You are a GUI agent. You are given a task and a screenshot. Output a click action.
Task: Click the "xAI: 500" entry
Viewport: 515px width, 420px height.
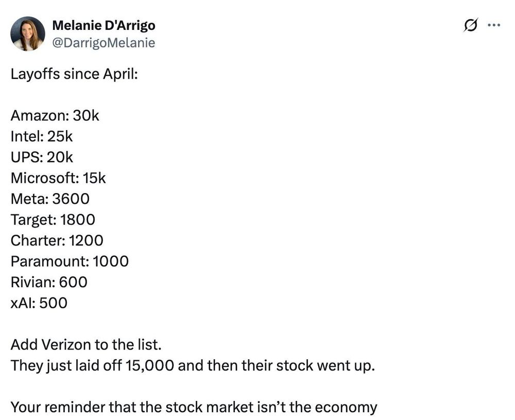[x=39, y=303]
